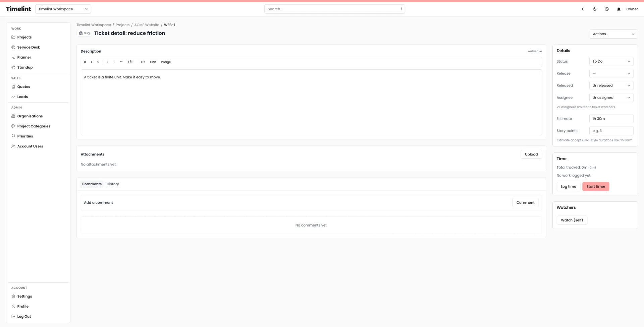Apply numbered list formatting
This screenshot has height=327, width=644.
(114, 62)
